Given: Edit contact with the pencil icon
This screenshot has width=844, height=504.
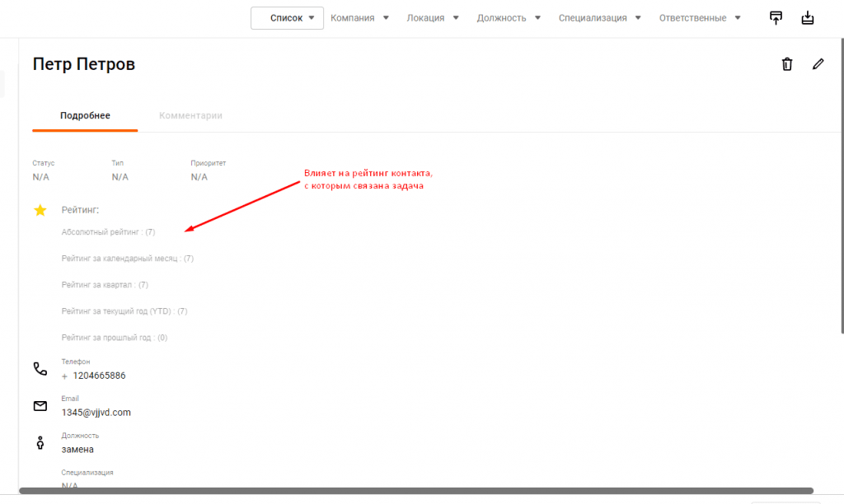Looking at the screenshot, I should point(818,64).
